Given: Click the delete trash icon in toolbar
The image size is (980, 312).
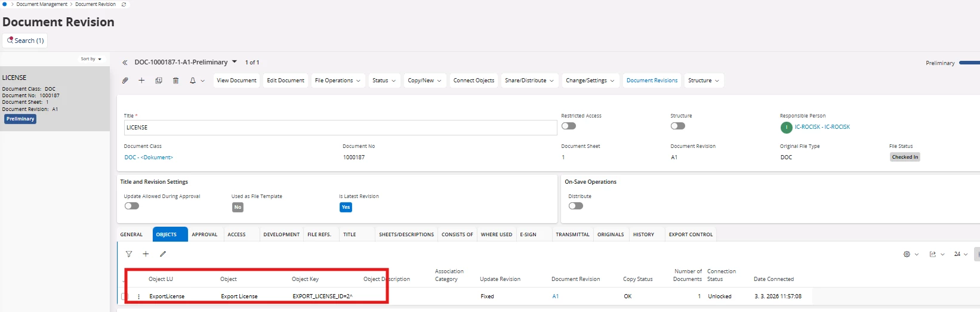Looking at the screenshot, I should click(x=175, y=81).
